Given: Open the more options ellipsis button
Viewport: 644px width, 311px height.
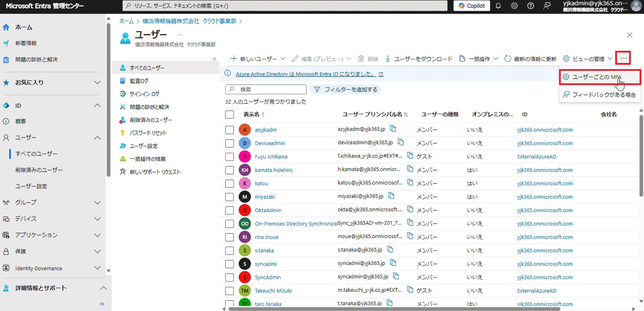Looking at the screenshot, I should pos(623,58).
